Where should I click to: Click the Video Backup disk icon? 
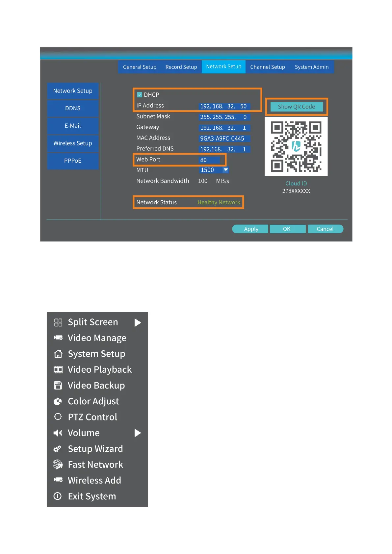pyautogui.click(x=58, y=386)
